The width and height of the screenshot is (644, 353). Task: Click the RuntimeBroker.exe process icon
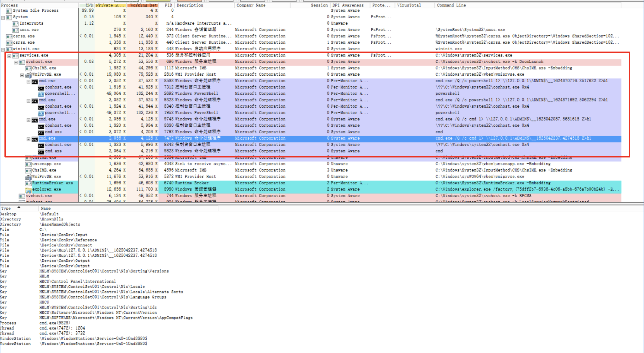point(28,183)
